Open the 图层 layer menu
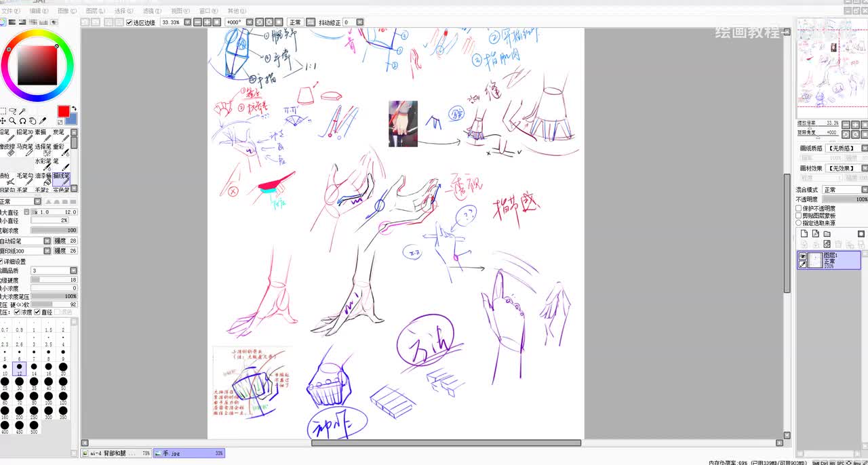 pos(94,11)
